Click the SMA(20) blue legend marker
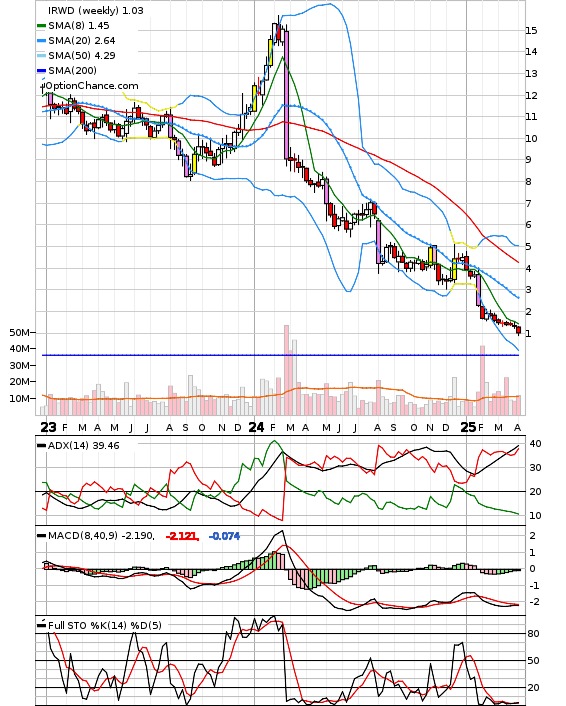The height and width of the screenshot is (706, 566). pyautogui.click(x=41, y=41)
